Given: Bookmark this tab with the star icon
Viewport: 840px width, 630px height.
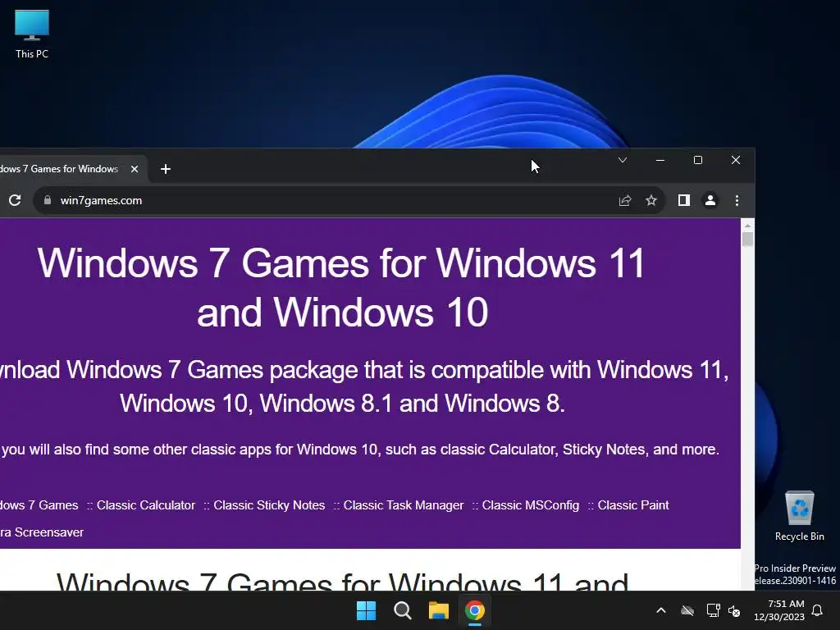Looking at the screenshot, I should (651, 200).
